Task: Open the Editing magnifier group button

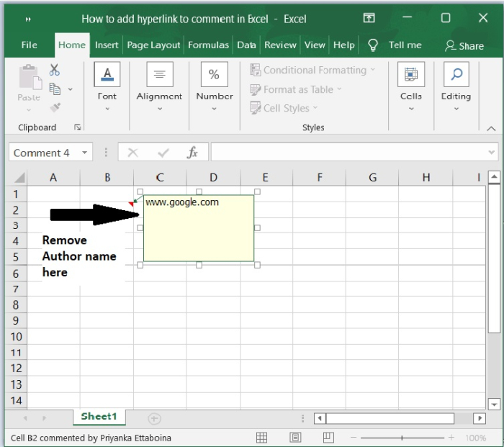Action: [456, 74]
